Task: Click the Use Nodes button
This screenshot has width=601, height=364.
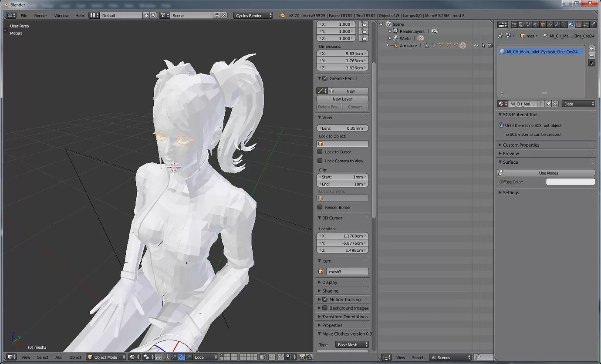Action: (x=548, y=173)
